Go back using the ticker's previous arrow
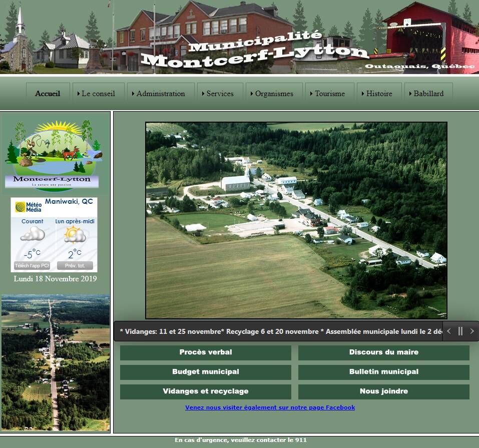Image resolution: width=479 pixels, height=448 pixels. 448,331
